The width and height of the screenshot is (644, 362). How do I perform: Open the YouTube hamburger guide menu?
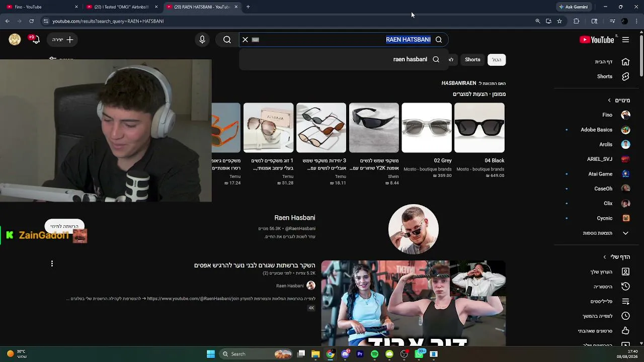pos(625,40)
